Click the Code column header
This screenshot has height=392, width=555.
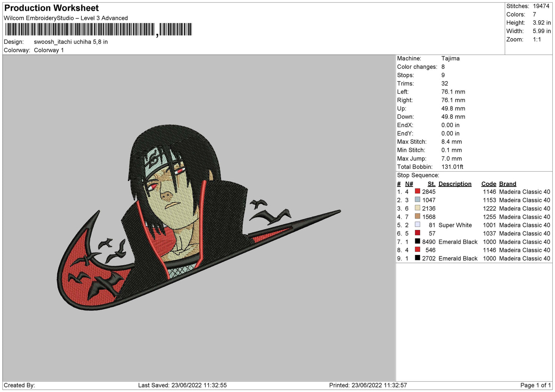(x=489, y=184)
